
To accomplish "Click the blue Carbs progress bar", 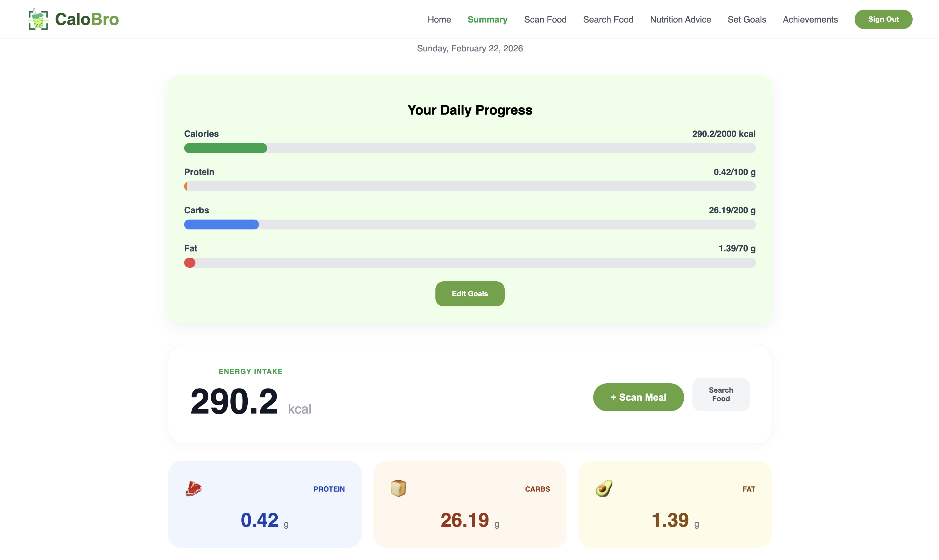I will click(222, 224).
